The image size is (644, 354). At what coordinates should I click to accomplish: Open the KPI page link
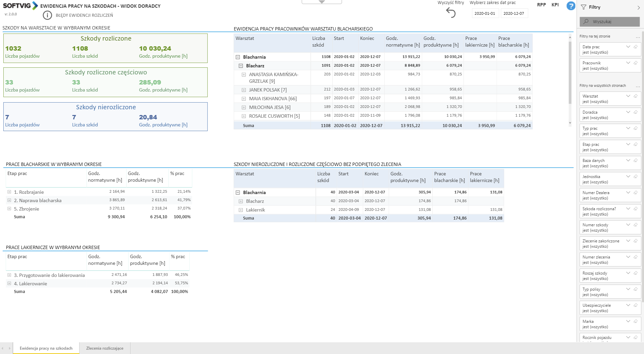(x=555, y=5)
